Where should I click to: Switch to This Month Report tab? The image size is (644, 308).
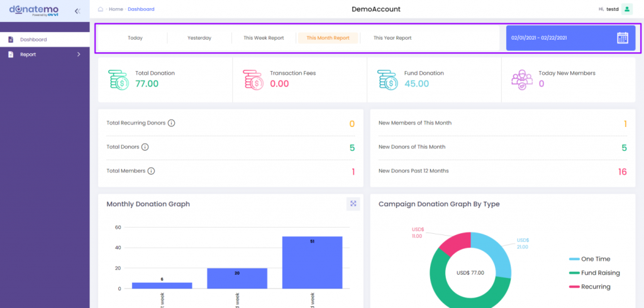(328, 38)
